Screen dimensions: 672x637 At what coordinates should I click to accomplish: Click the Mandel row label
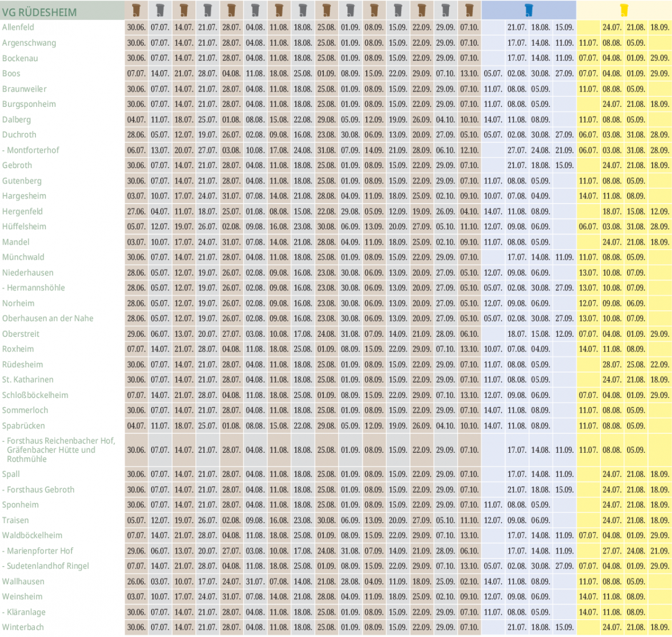(16, 242)
